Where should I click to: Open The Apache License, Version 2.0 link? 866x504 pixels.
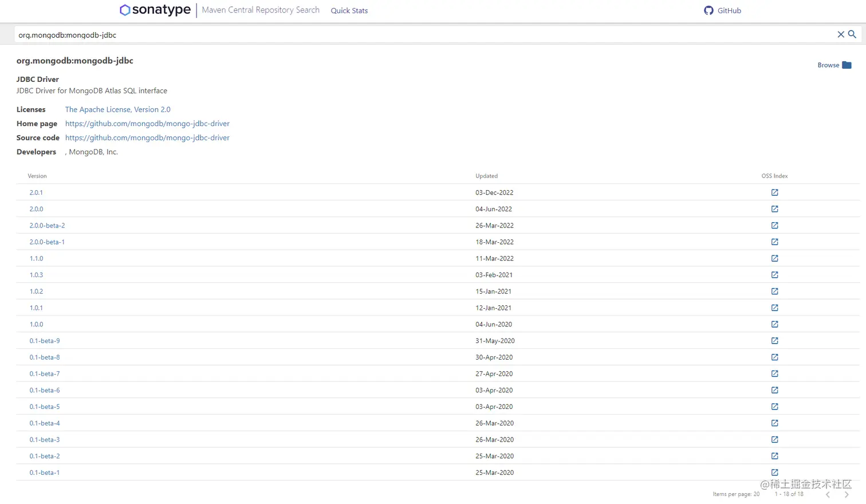tap(118, 109)
